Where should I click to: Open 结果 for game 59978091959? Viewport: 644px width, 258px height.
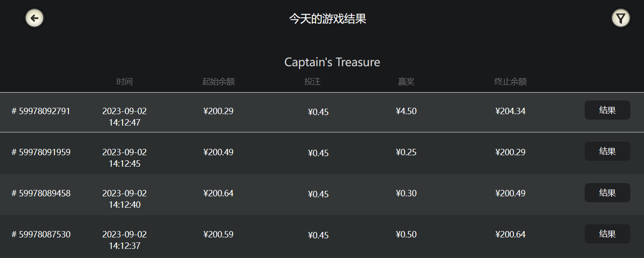607,151
